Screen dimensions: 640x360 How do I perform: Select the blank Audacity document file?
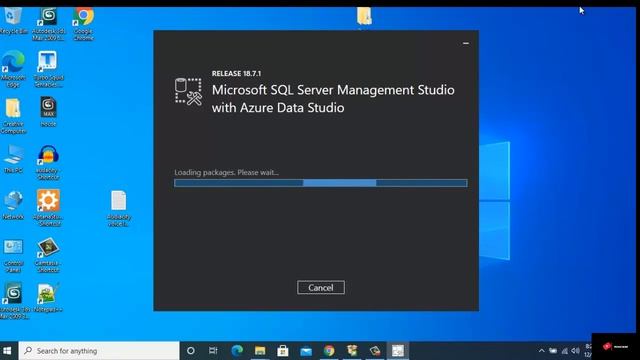[119, 209]
